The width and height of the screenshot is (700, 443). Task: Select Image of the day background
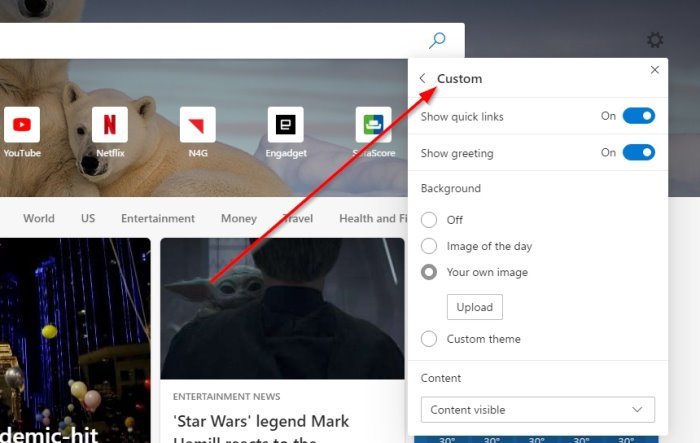pos(429,246)
